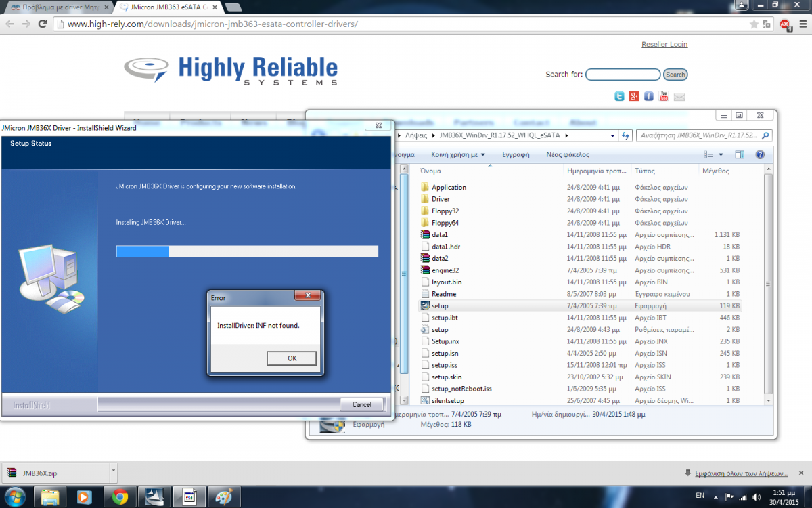Screen dimensions: 812x508
Task: Open a new Chrome tab
Action: click(x=233, y=7)
